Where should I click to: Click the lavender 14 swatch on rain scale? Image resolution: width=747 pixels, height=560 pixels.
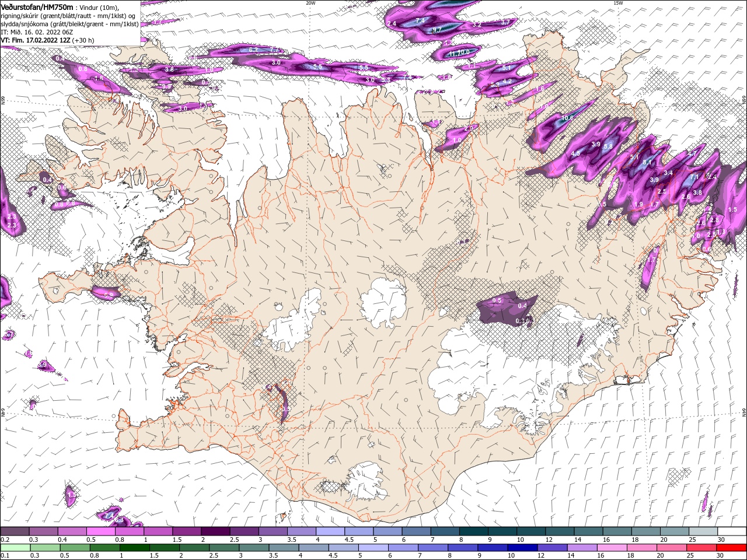coord(581,548)
